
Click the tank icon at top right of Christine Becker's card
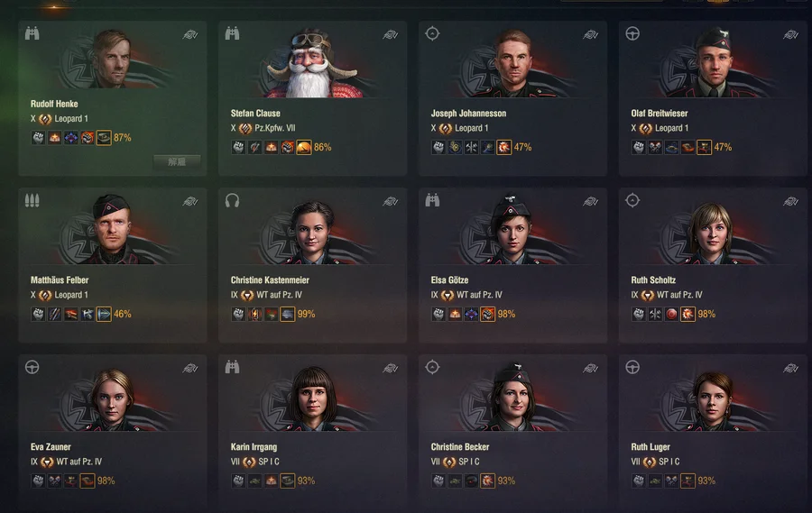[x=590, y=368]
